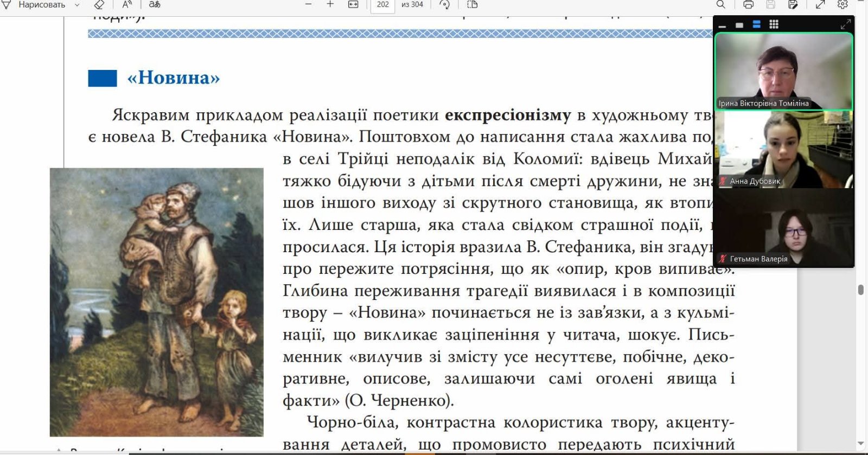Enter full screen mode for the PDF
This screenshot has height=455, width=868.
[x=820, y=5]
